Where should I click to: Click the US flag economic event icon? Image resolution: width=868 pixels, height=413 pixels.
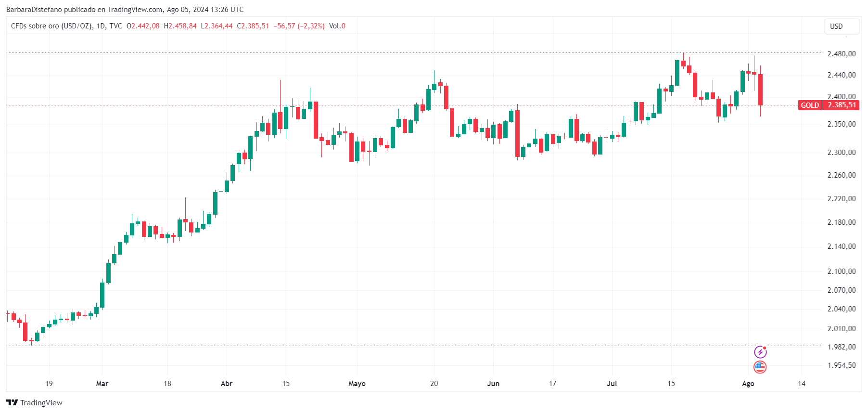coord(760,367)
